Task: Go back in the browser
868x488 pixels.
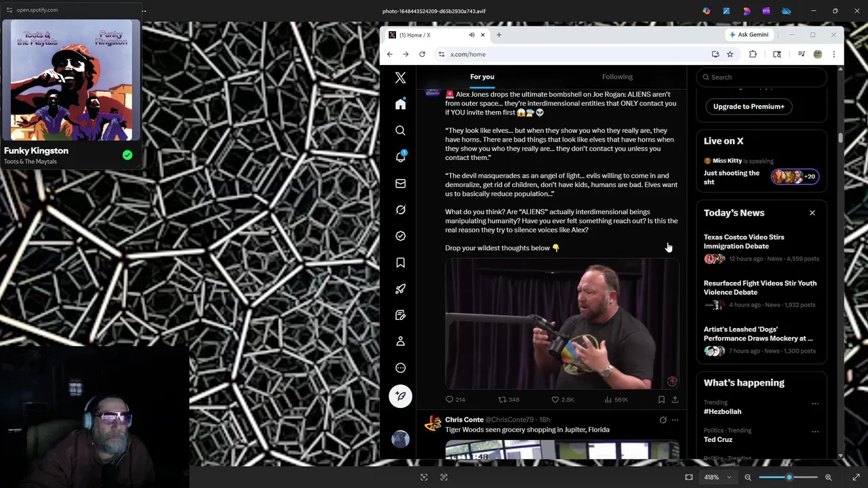Action: coord(389,54)
